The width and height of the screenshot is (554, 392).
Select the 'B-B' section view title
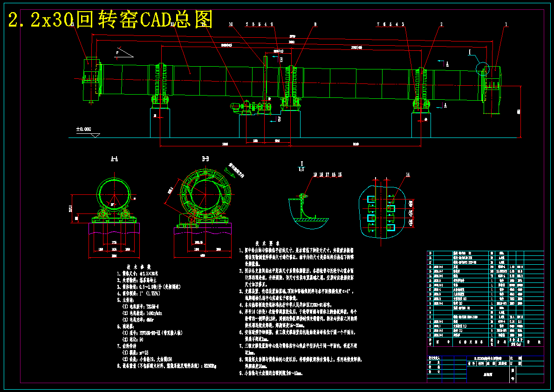[x=205, y=159]
